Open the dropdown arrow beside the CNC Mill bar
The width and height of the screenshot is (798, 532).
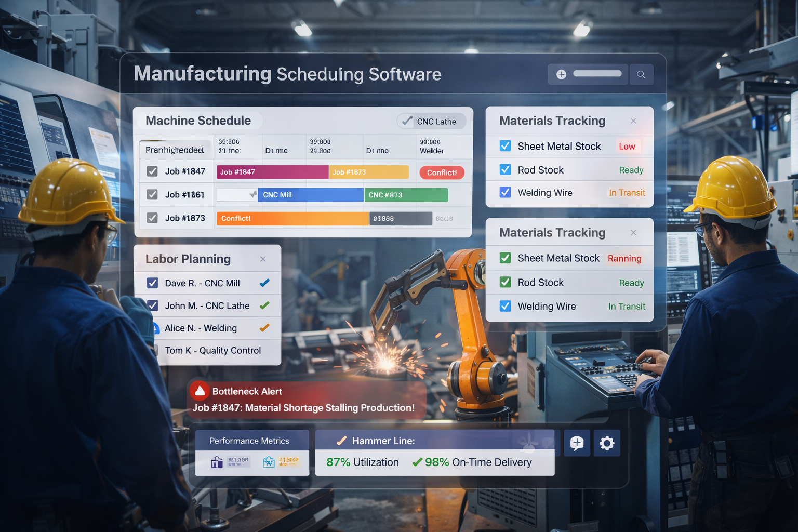253,195
